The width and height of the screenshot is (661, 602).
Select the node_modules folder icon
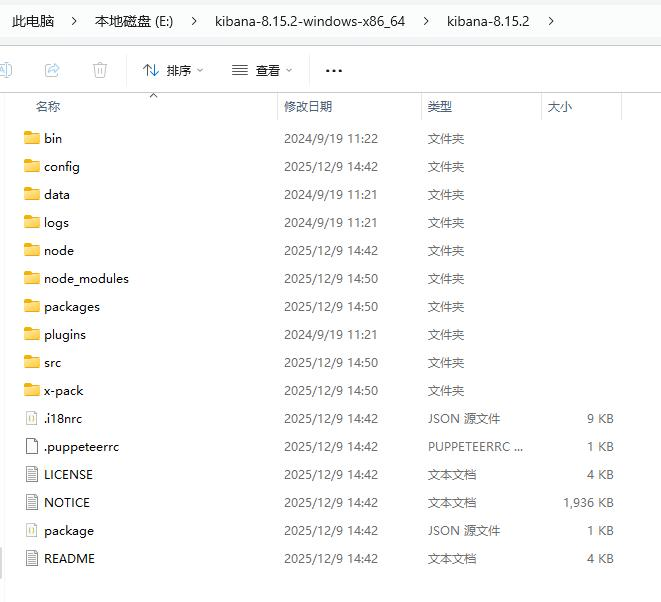(32, 278)
